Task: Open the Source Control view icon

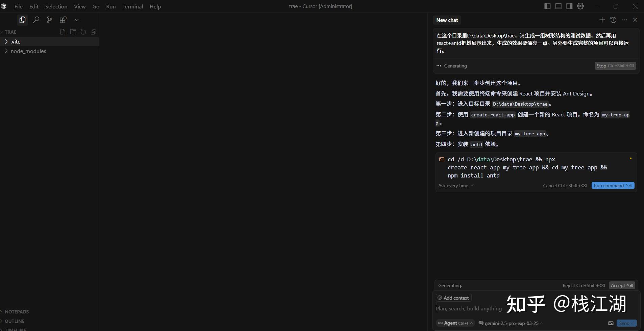Action: [x=50, y=20]
